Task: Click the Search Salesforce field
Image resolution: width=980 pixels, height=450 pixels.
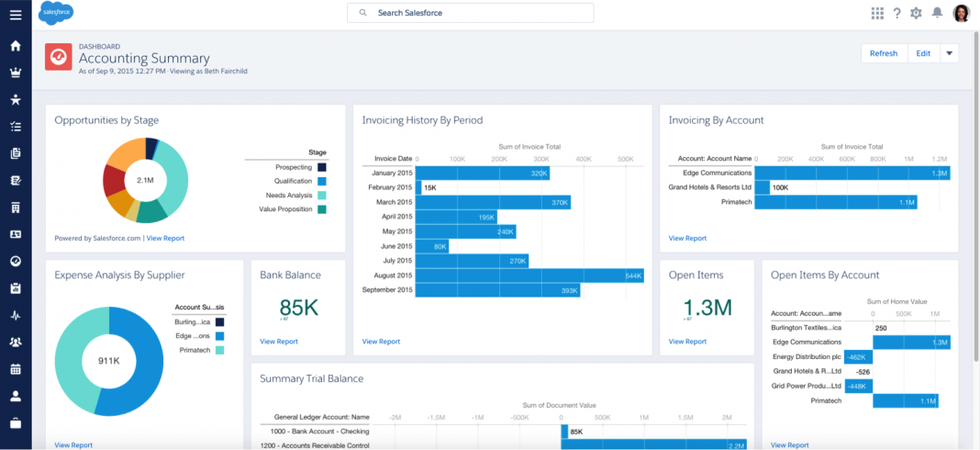Action: point(471,13)
